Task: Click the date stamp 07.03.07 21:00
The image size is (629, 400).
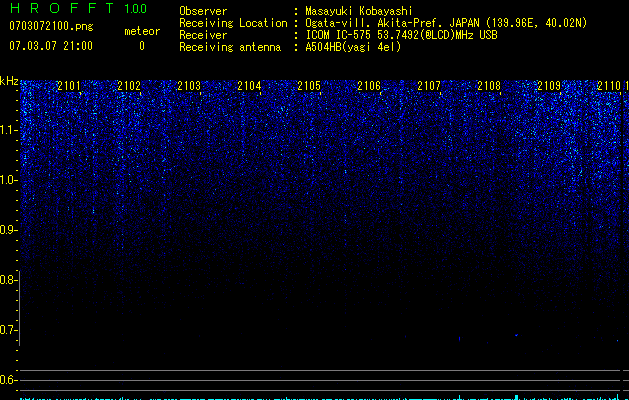Action: (x=51, y=46)
